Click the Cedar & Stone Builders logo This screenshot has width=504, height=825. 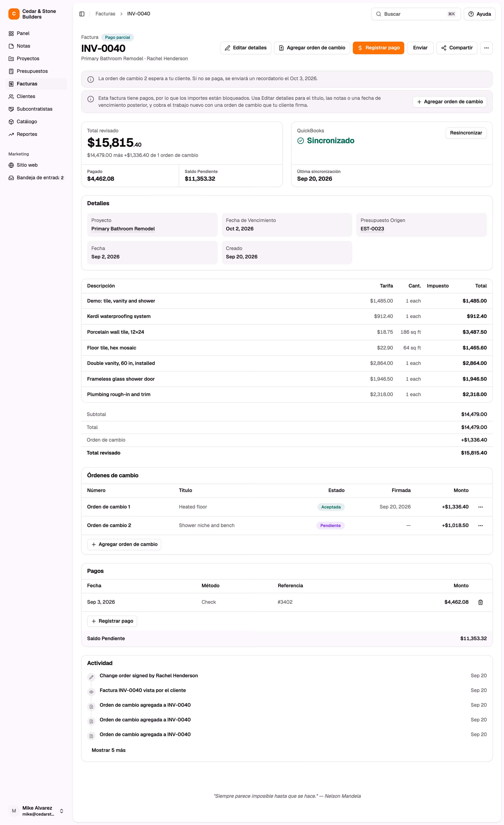14,14
